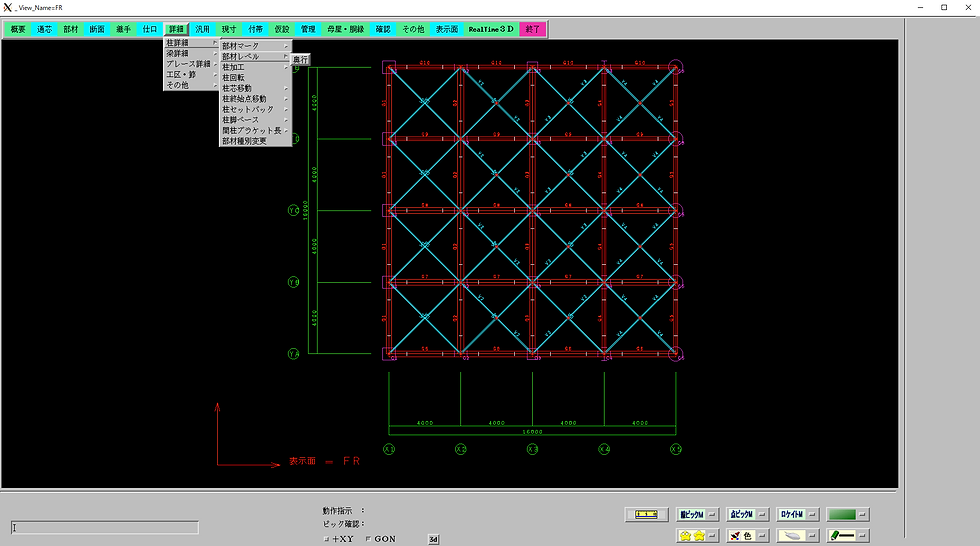
Task: Click the green color swatch
Action: [842, 514]
